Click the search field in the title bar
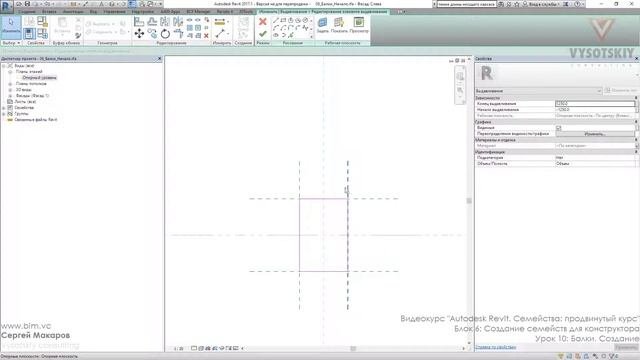 click(x=467, y=4)
